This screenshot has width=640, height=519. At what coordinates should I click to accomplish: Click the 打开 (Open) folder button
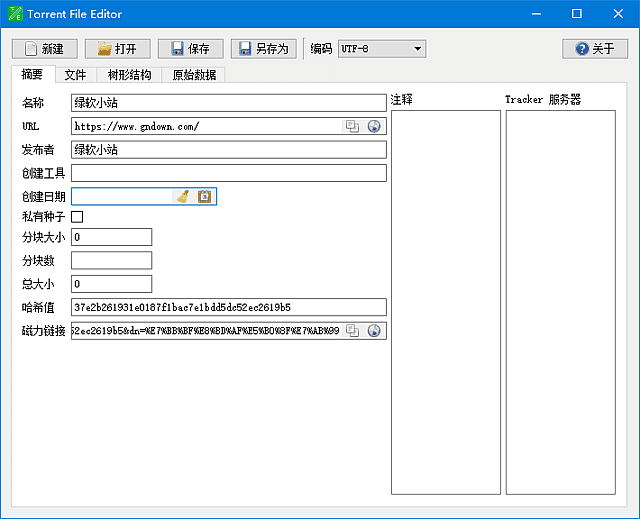(x=117, y=48)
